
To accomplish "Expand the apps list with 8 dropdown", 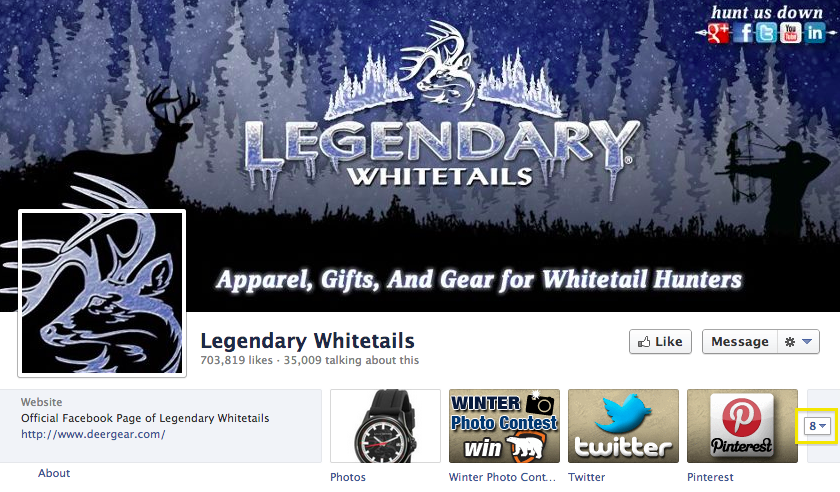I will coord(817,426).
